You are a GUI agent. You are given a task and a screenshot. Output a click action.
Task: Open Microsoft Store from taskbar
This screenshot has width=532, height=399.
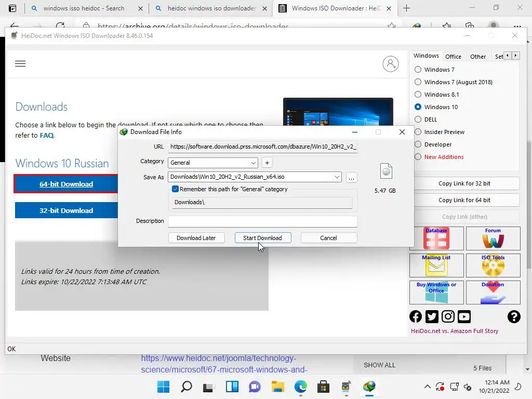click(x=323, y=387)
